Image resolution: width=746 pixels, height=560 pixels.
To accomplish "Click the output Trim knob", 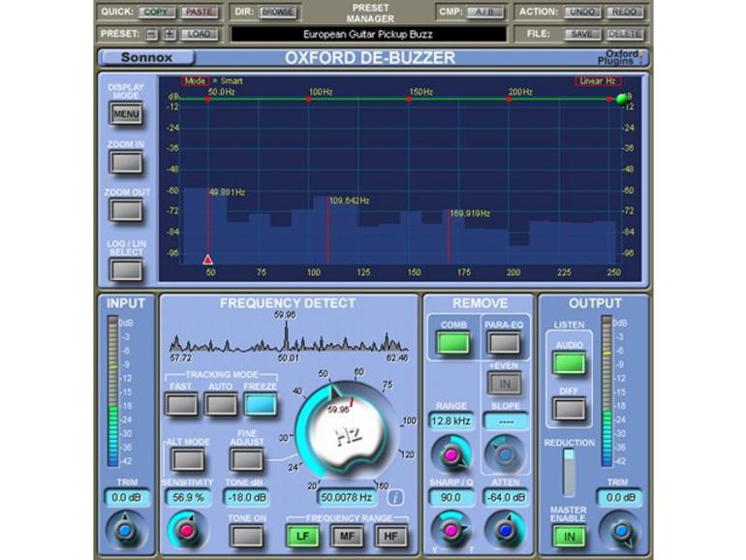I will pos(621,531).
